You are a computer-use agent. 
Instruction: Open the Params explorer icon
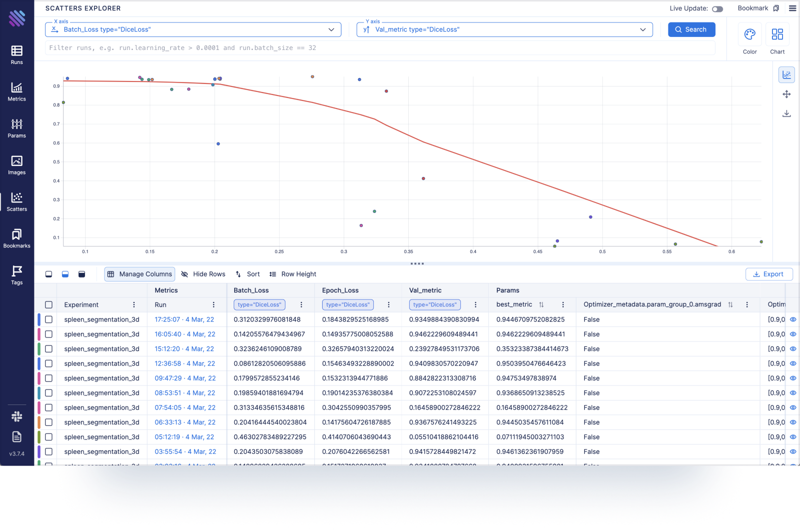[x=17, y=128]
